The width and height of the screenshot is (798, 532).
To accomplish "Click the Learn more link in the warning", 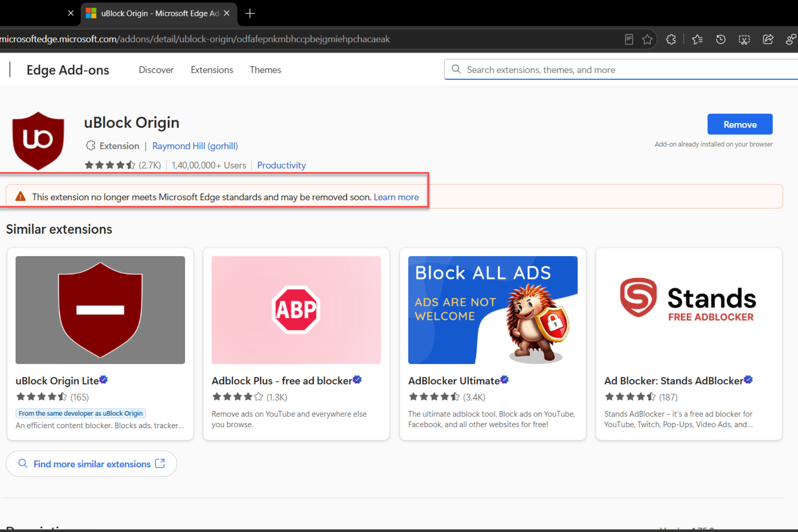I will point(396,197).
